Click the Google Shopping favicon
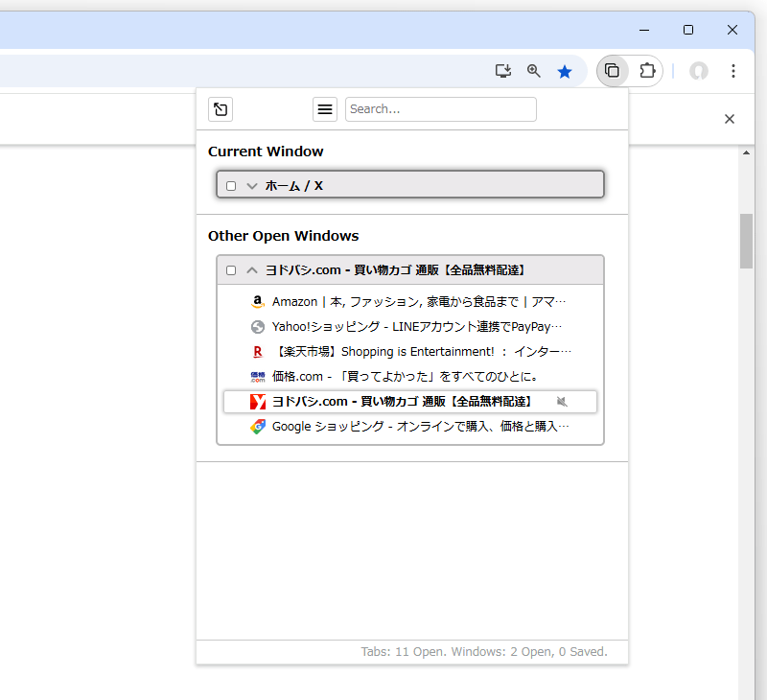767x700 pixels. click(258, 427)
